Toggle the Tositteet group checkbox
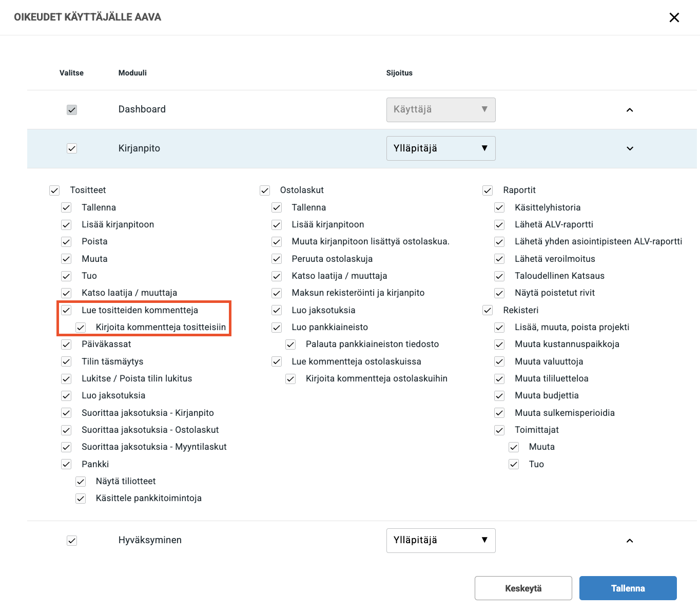The width and height of the screenshot is (700, 612). pyautogui.click(x=54, y=190)
